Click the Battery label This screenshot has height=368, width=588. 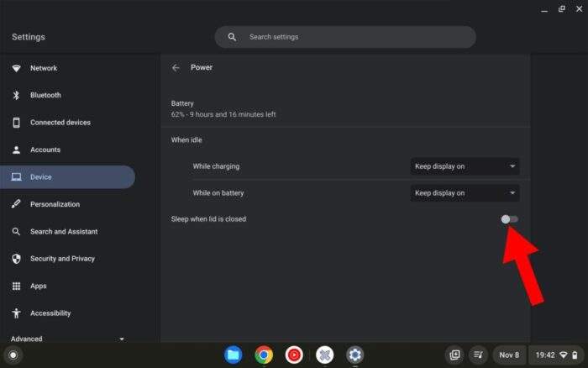pyautogui.click(x=182, y=103)
